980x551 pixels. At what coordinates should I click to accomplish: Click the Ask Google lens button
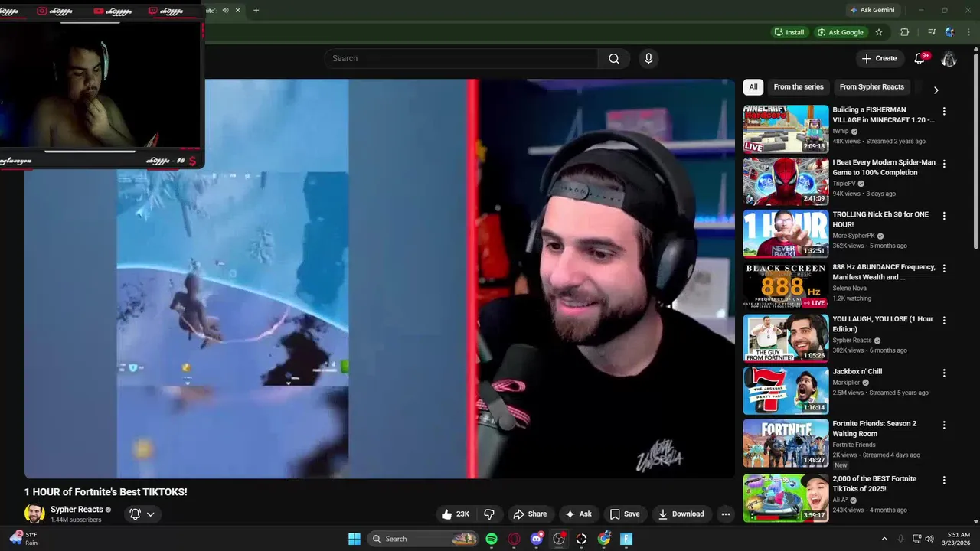(x=841, y=32)
